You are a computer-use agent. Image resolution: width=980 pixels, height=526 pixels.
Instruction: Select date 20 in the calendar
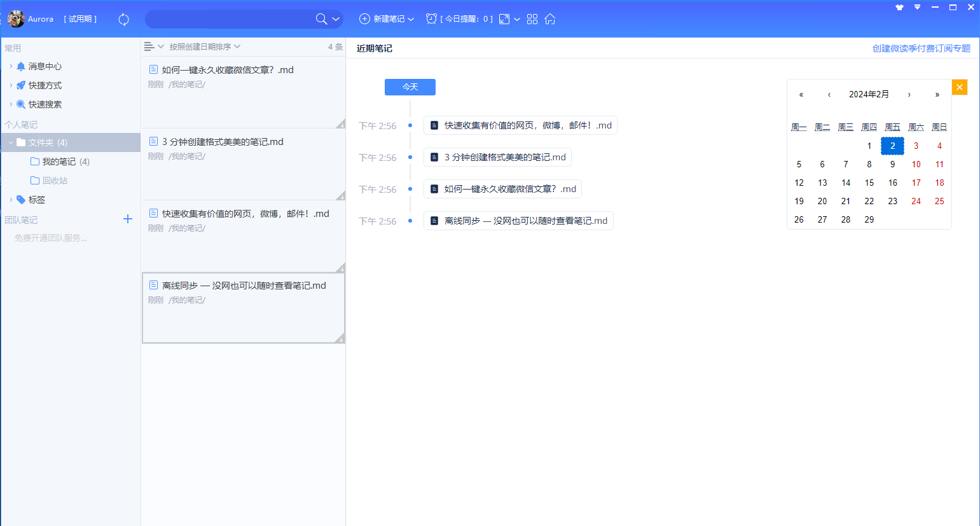[x=822, y=201]
